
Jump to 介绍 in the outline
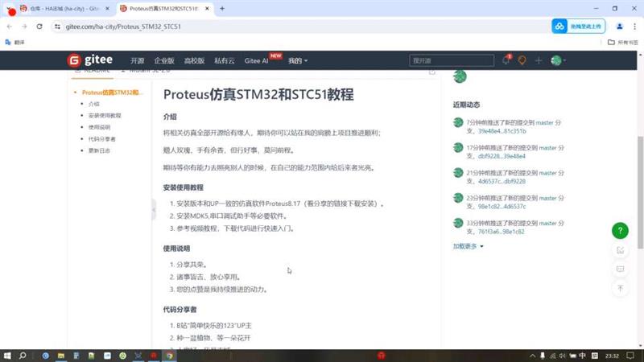tap(94, 104)
